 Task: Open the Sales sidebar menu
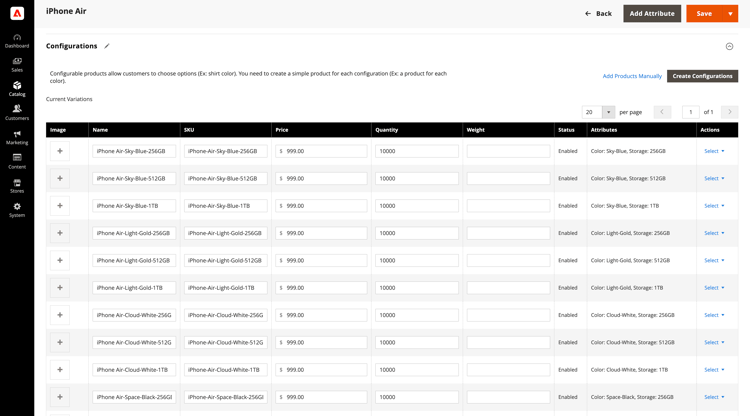point(17,65)
